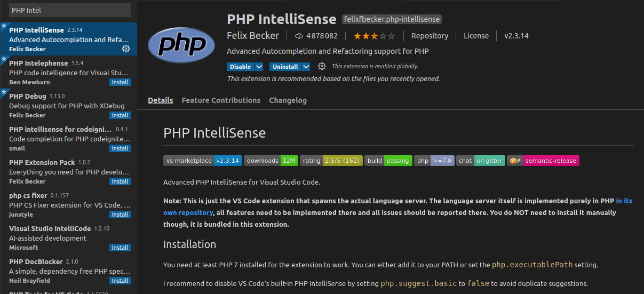
Task: Open dropdown arrow beside Uninstall button
Action: [x=306, y=67]
